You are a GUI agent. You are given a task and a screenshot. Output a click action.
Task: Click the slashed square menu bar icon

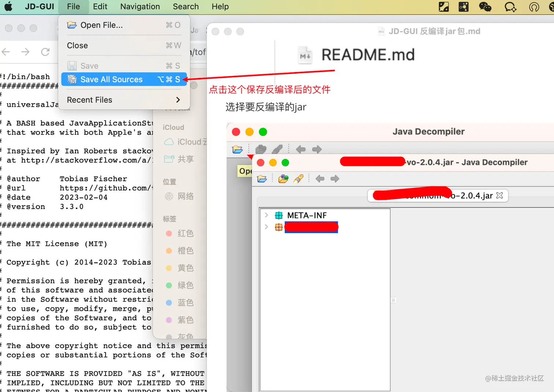pyautogui.click(x=444, y=7)
